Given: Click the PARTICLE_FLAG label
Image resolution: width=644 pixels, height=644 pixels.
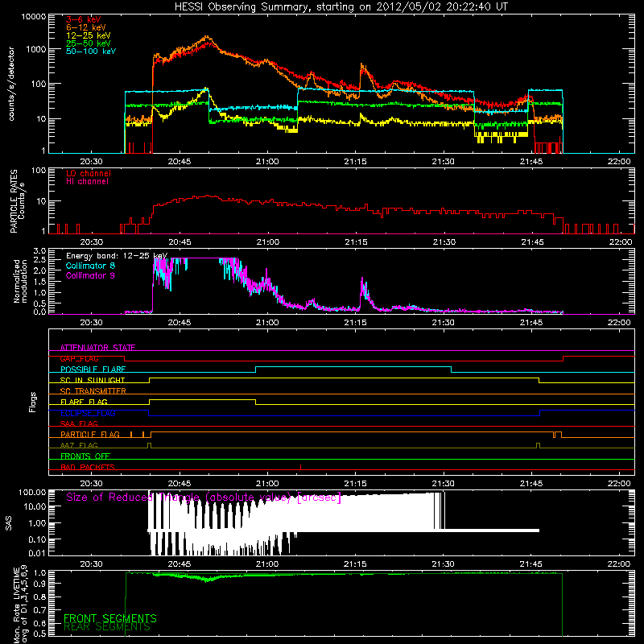Looking at the screenshot, I should point(90,435).
